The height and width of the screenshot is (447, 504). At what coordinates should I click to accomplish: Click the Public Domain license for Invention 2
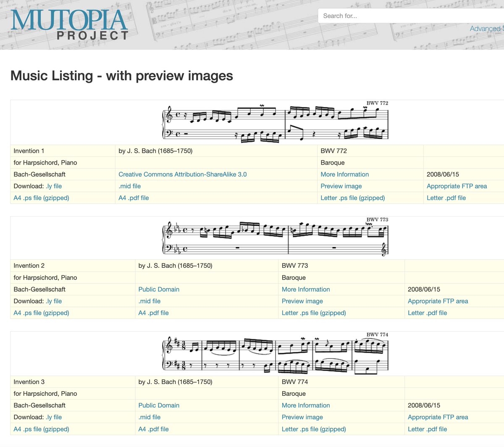coord(159,289)
